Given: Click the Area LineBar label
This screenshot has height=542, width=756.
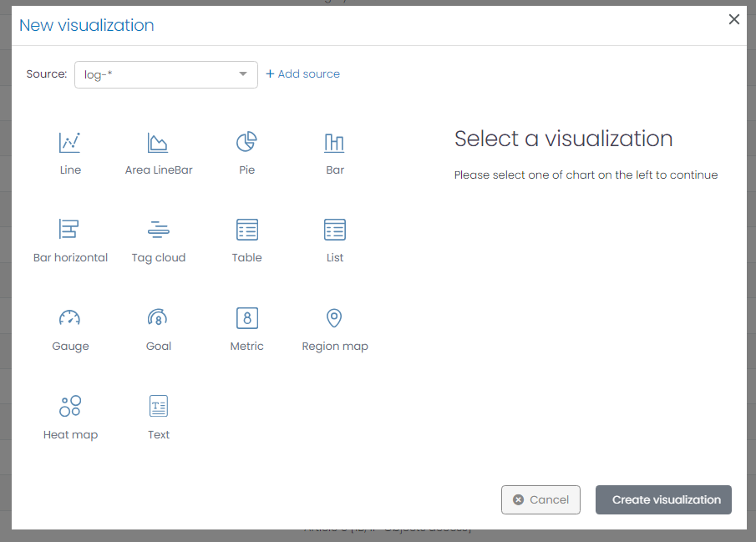Looking at the screenshot, I should coord(159,170).
